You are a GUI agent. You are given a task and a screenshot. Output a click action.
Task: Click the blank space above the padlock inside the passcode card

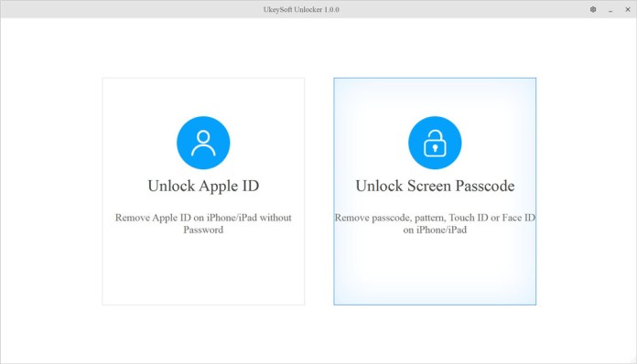pos(435,97)
